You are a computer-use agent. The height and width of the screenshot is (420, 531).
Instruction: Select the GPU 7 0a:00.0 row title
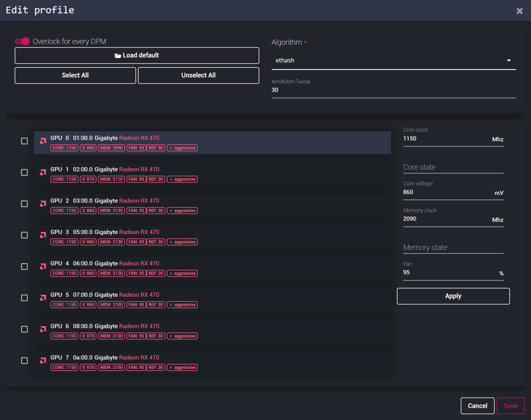pos(105,358)
